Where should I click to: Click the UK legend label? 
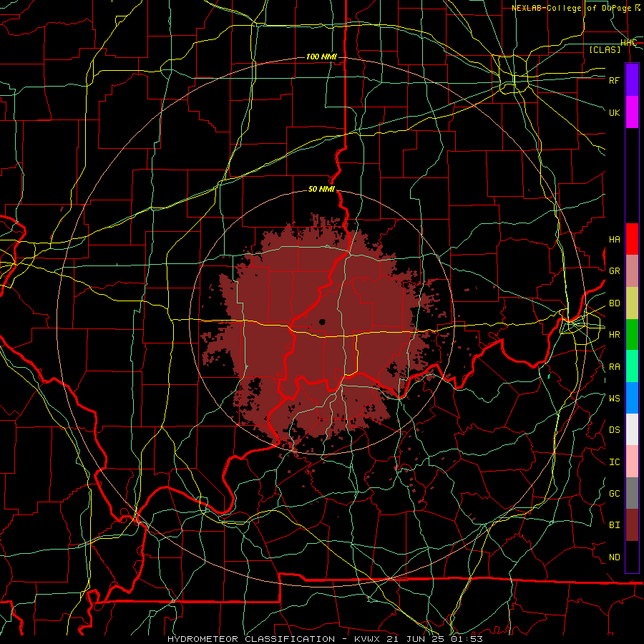[615, 112]
